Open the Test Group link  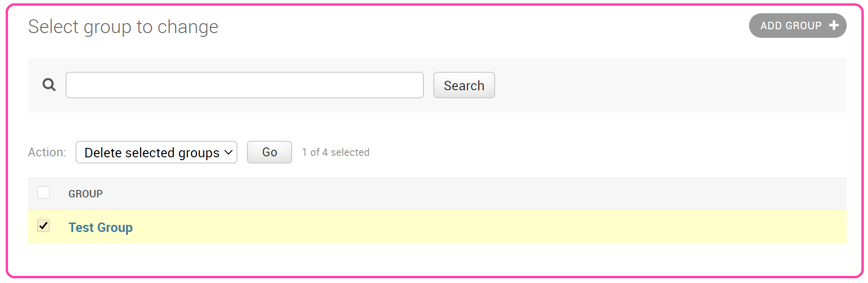tap(101, 228)
